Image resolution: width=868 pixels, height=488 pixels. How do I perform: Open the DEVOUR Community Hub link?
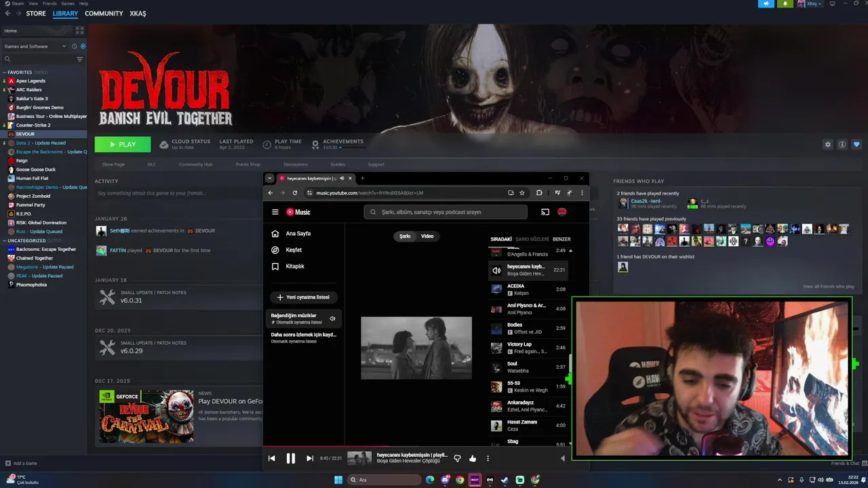[x=195, y=164]
